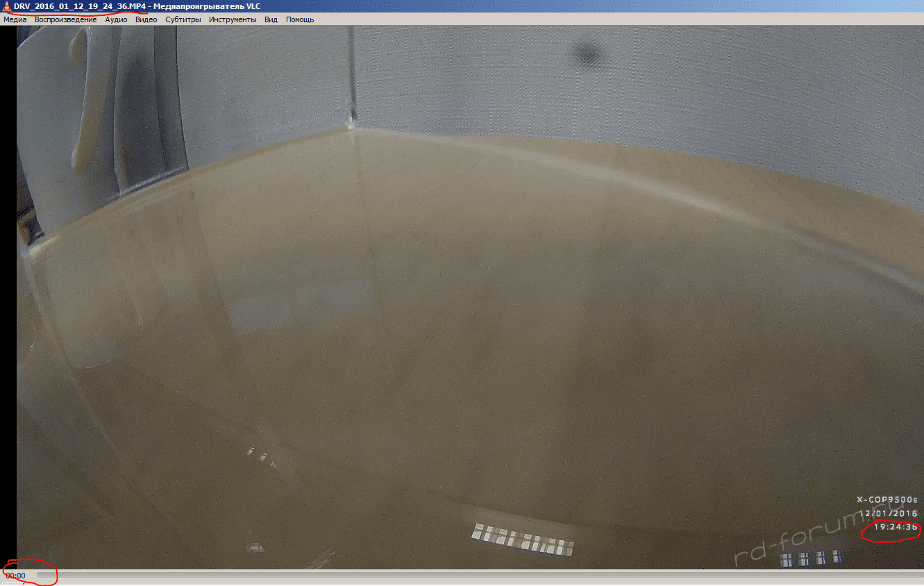
Task: Open the Видео menu
Action: (146, 19)
